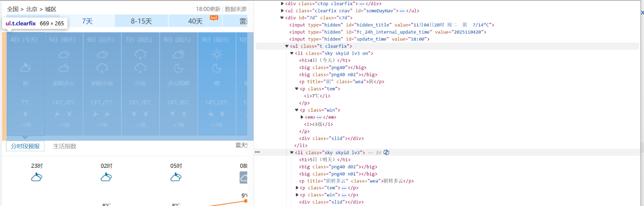Expand the second li's p tem arrow
644x206 pixels.
point(297,188)
